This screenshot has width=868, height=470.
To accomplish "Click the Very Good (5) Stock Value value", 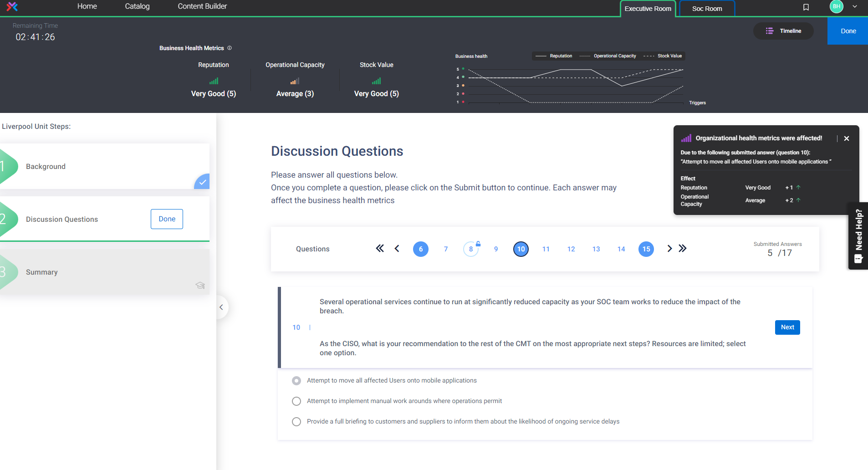I will (x=377, y=94).
